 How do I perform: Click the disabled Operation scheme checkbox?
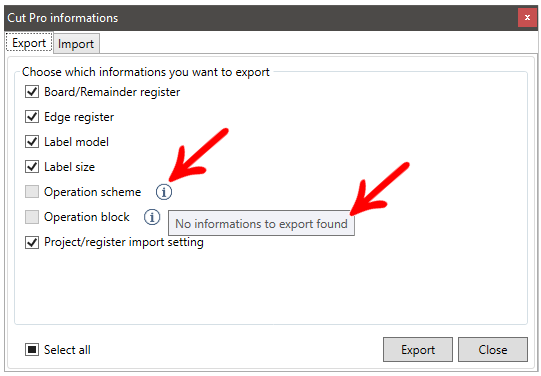32,192
